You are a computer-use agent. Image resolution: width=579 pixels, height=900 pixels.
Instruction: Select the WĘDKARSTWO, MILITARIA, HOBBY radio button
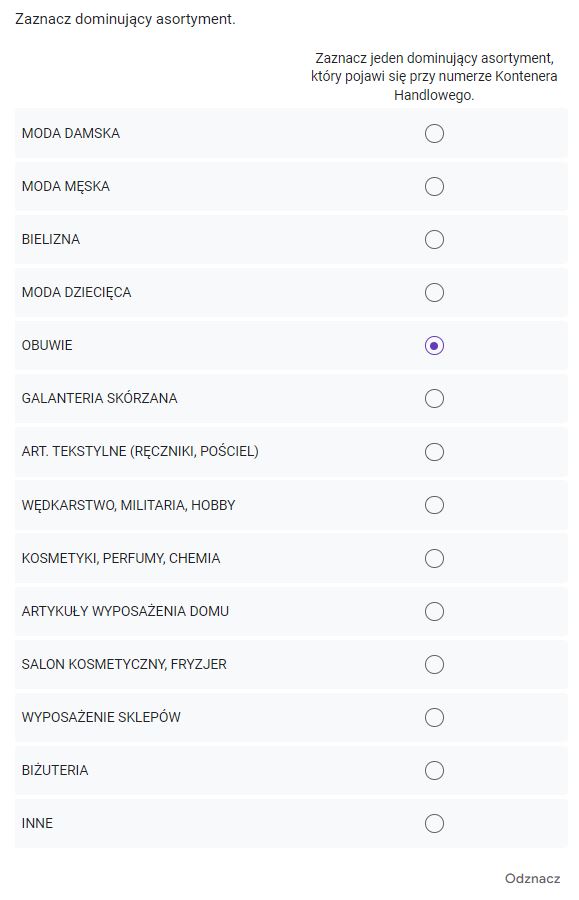coord(434,505)
